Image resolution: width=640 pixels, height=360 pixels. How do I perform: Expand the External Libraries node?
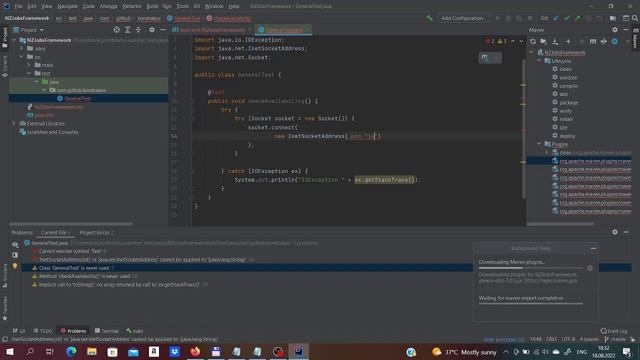[x=14, y=123]
